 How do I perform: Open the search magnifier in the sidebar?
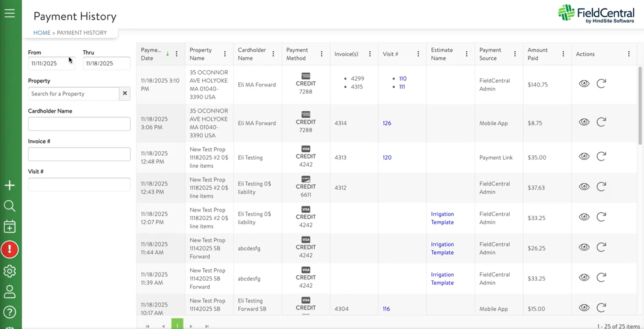click(10, 206)
